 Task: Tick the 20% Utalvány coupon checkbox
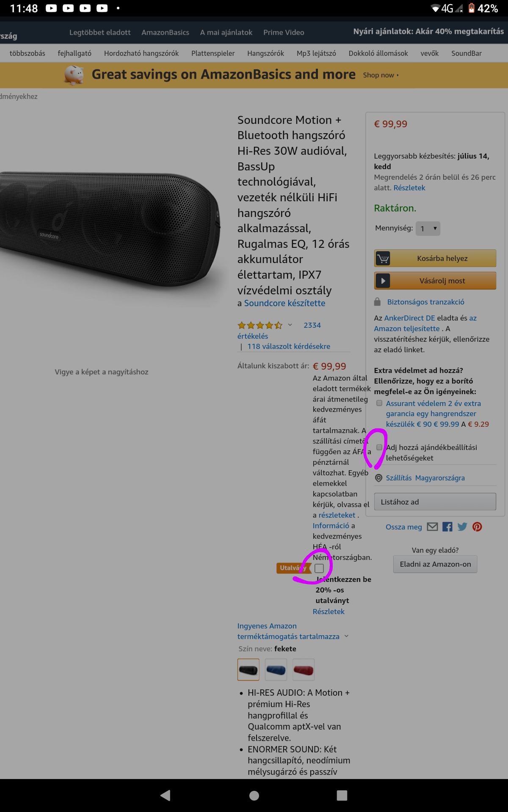pyautogui.click(x=319, y=568)
